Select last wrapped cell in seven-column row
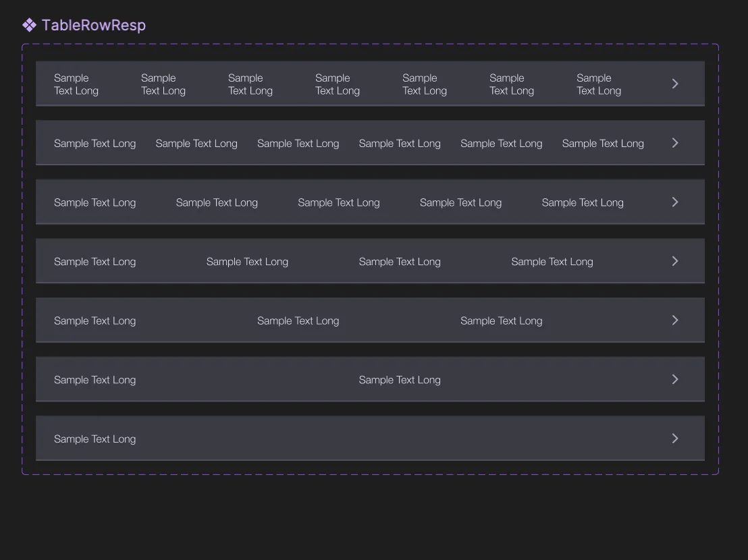The image size is (748, 560). click(x=599, y=84)
